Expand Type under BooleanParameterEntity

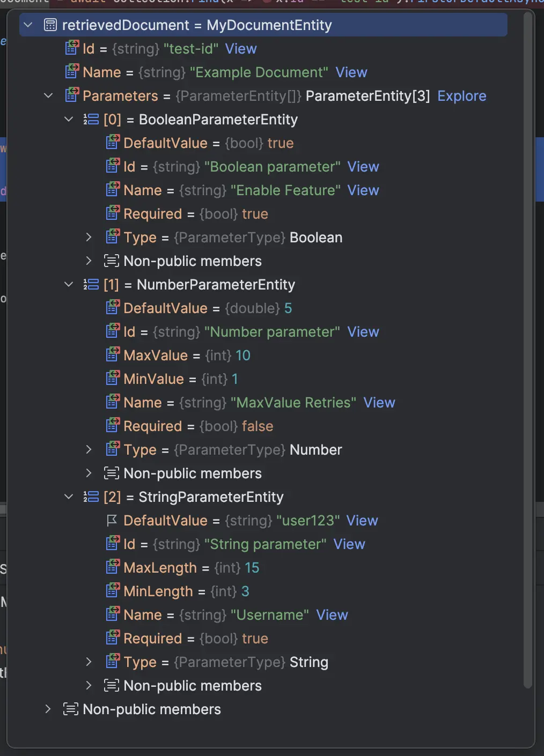coord(89,237)
